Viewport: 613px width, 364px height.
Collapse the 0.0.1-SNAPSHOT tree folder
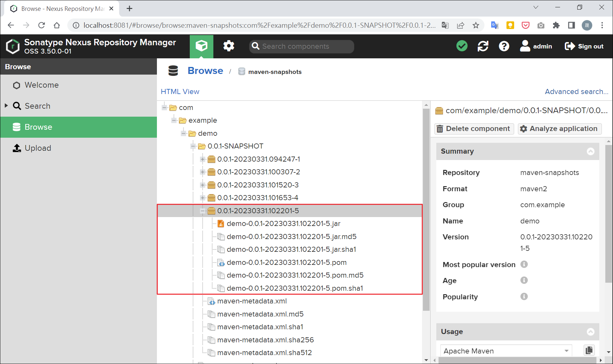point(193,146)
